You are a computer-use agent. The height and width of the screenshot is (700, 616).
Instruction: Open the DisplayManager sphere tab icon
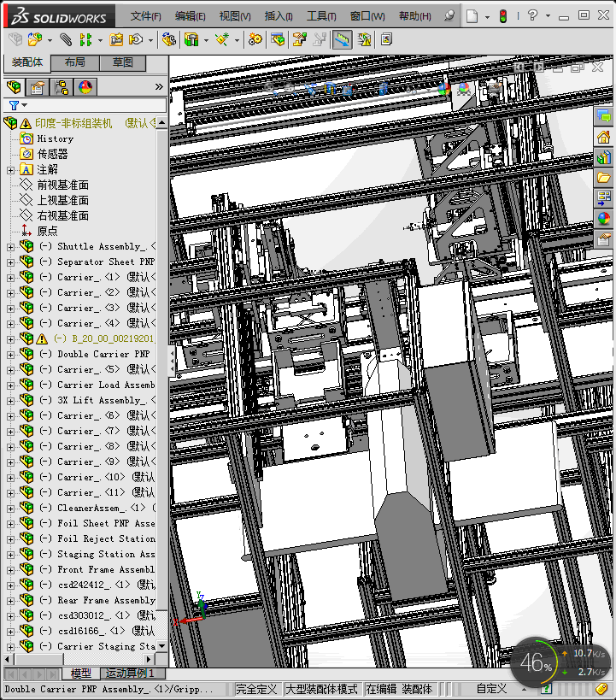pyautogui.click(x=85, y=87)
